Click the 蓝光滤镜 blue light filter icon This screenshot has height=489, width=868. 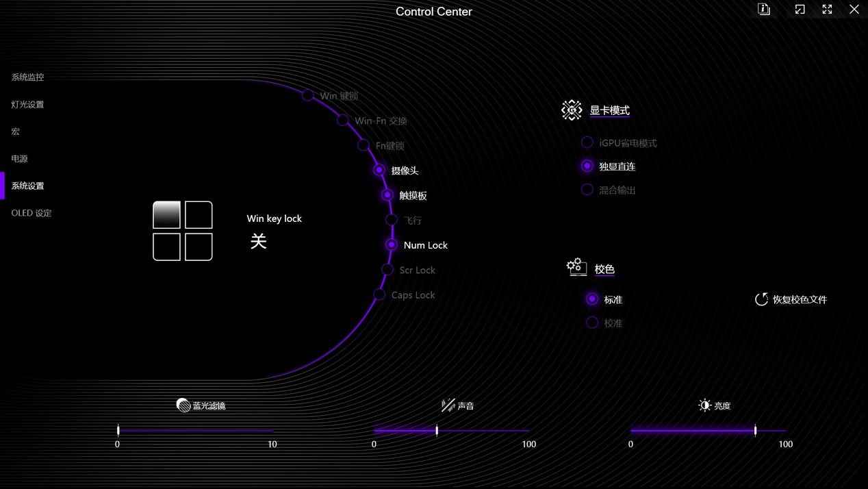click(x=183, y=405)
